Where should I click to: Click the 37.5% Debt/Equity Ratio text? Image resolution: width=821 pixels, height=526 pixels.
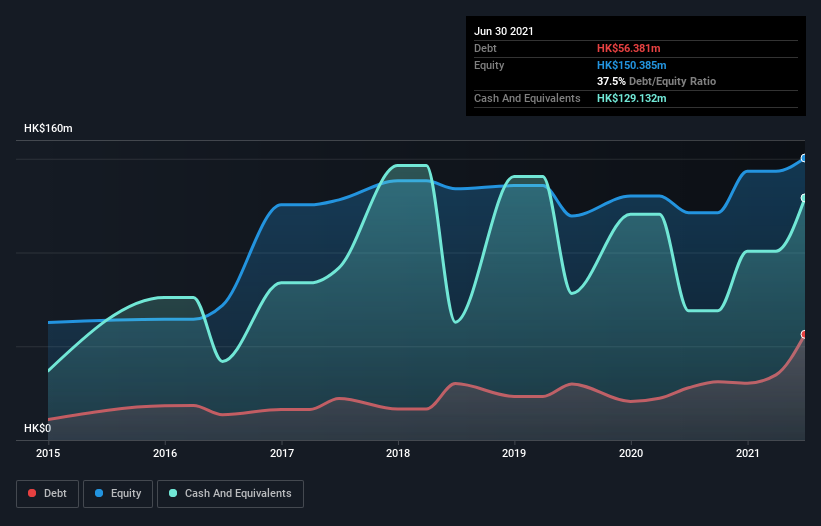[x=657, y=81]
